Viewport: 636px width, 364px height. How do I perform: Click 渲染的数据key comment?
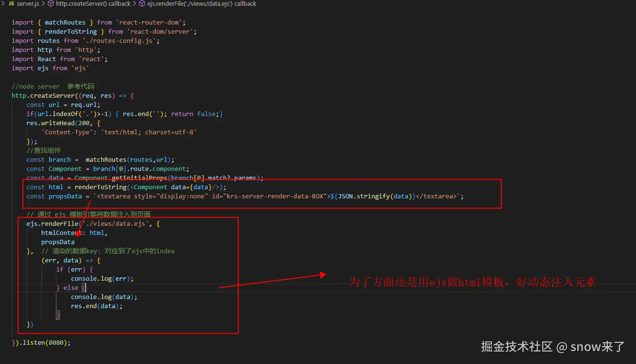(108, 251)
